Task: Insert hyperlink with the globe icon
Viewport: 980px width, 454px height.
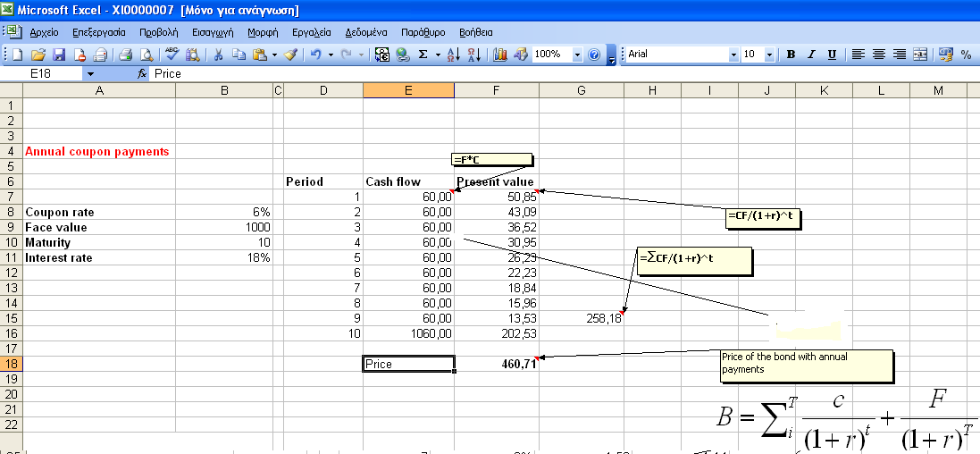Action: click(x=403, y=55)
